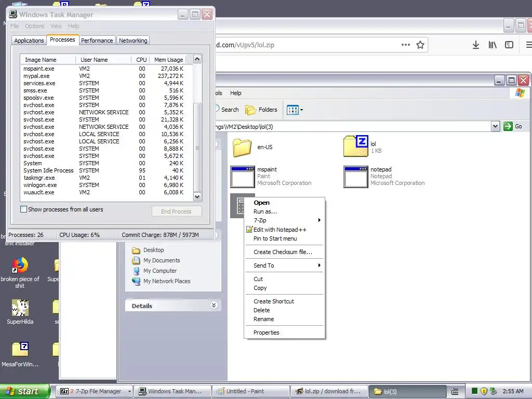The width and height of the screenshot is (532, 399).
Task: Choose Edit with Notepad++
Action: click(283, 230)
